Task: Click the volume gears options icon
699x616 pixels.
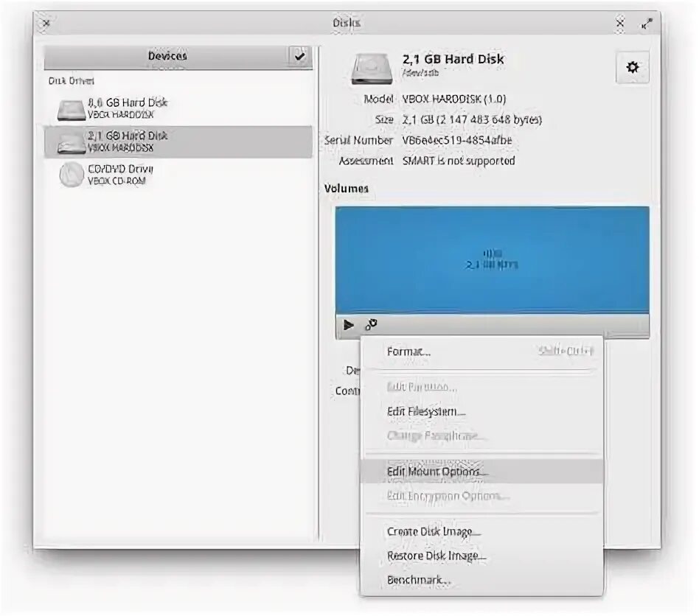Action: point(372,325)
